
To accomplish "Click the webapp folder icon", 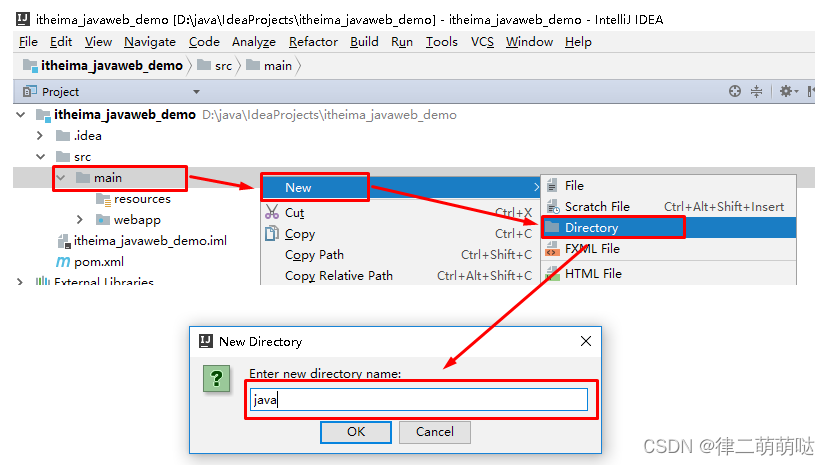I will [x=103, y=220].
